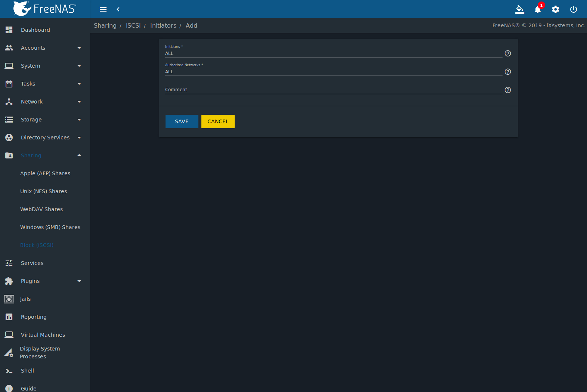Open the Shell label

coord(27,371)
